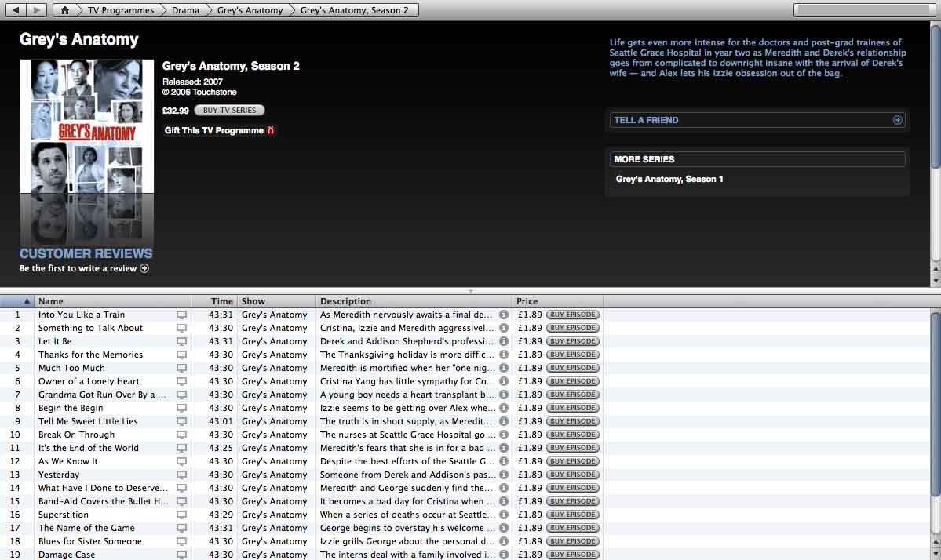Show info for It's the End of the World
The height and width of the screenshot is (560, 941).
coord(504,448)
